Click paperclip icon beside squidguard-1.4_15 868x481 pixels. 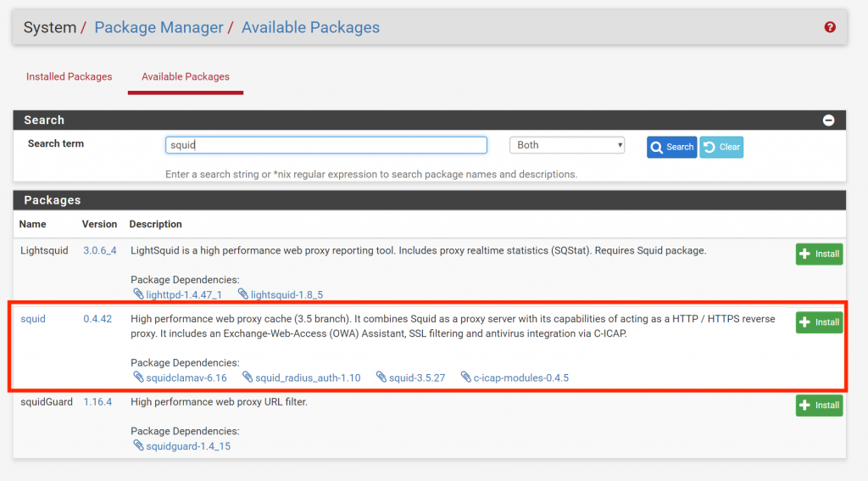(138, 445)
